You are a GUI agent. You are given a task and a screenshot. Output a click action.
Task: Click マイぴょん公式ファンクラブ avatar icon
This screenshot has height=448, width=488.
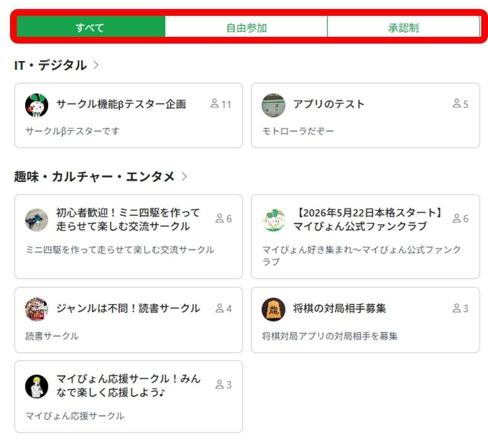pos(273,220)
